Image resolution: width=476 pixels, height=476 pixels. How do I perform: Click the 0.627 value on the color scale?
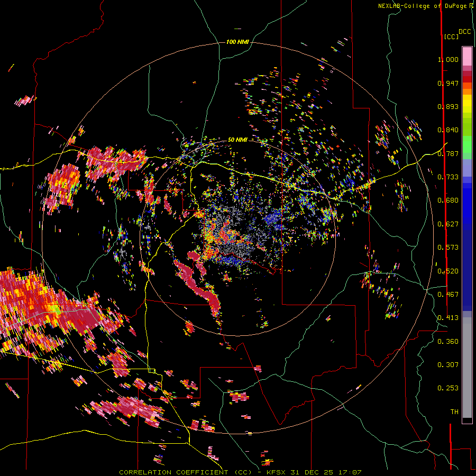(x=448, y=224)
